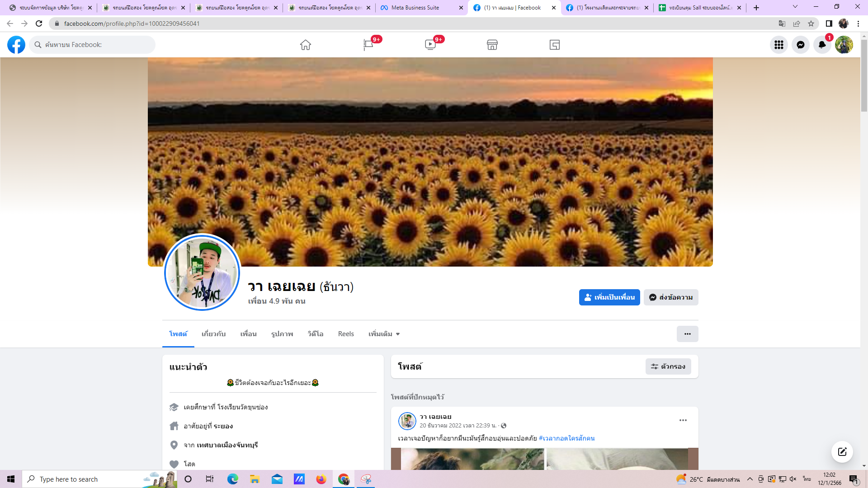The width and height of the screenshot is (868, 488).
Task: Go to Facebook Home feed icon
Action: [x=306, y=45]
